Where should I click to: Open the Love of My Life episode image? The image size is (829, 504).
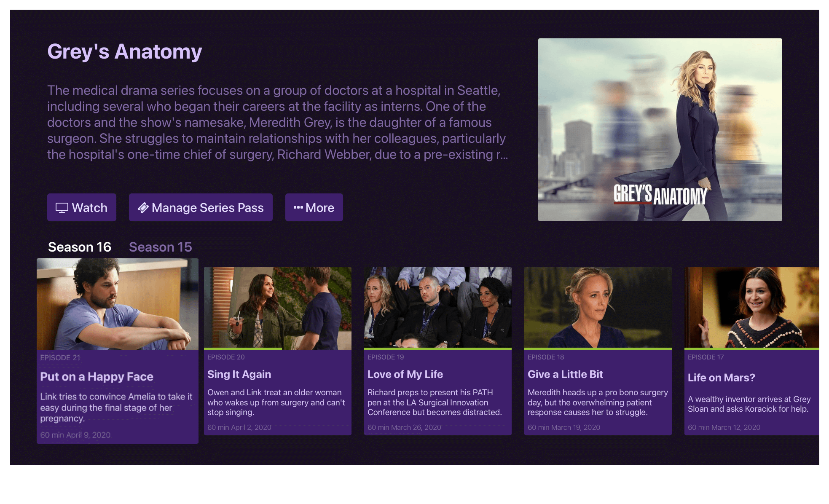coord(438,307)
